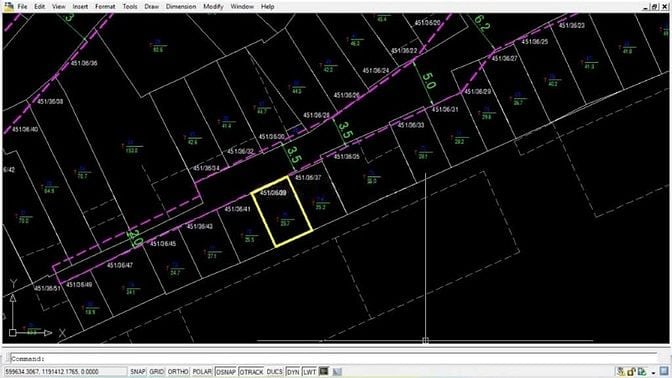Open the communication center tray icon

click(621, 372)
